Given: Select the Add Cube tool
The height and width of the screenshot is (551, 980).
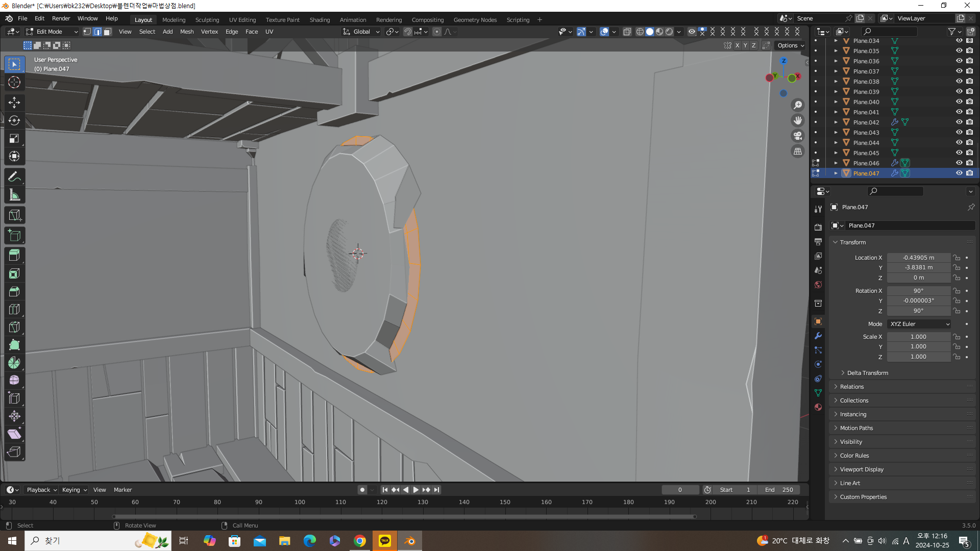Looking at the screenshot, I should (x=14, y=235).
